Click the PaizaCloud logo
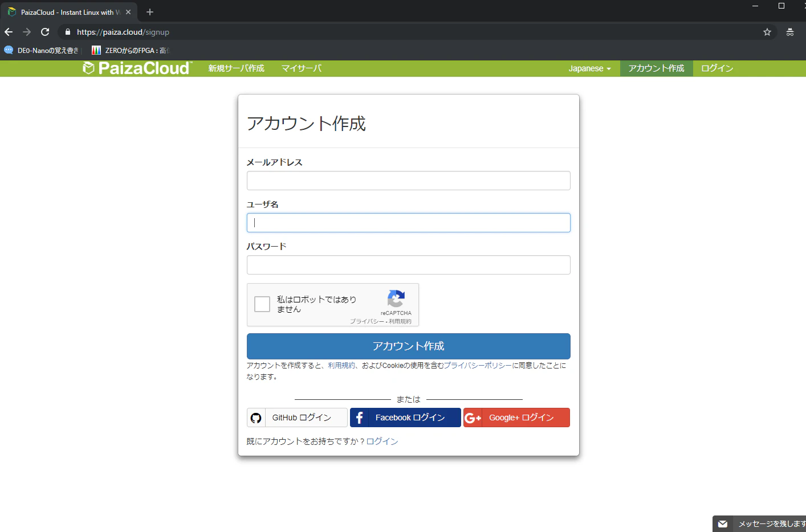806x532 pixels. tap(137, 68)
